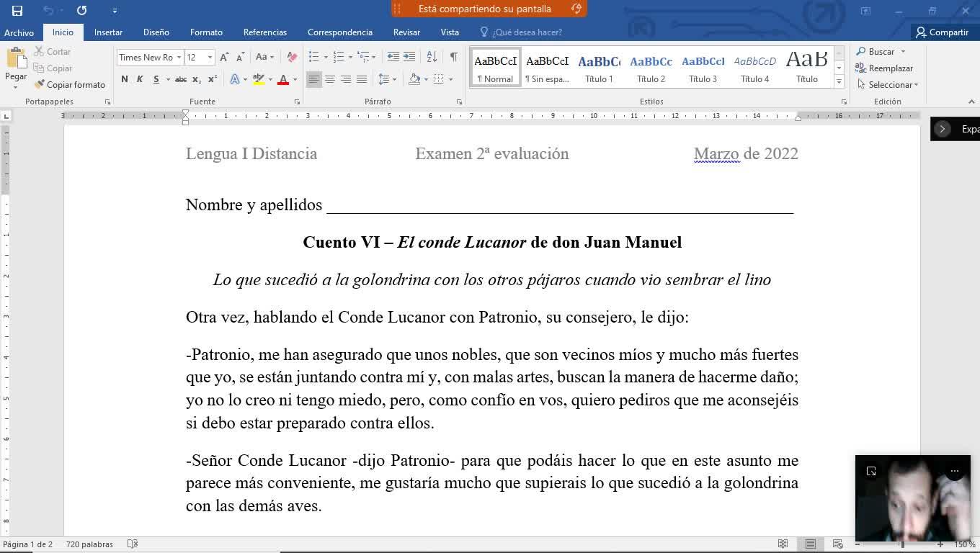This screenshot has height=553, width=980.
Task: Justify the paragraph text
Action: pyautogui.click(x=362, y=79)
